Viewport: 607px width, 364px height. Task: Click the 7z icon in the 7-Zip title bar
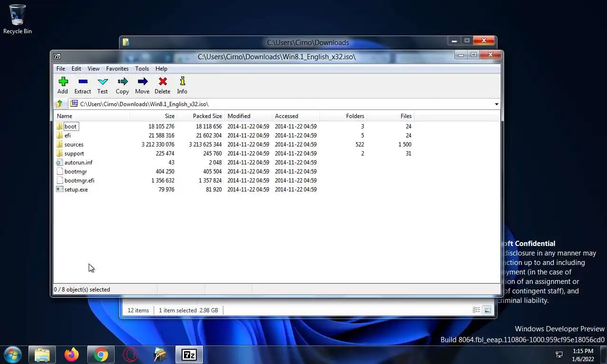(57, 56)
